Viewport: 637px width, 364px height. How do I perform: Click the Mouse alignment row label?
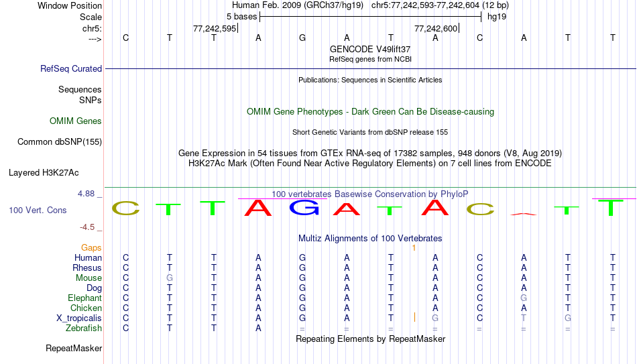click(x=89, y=278)
